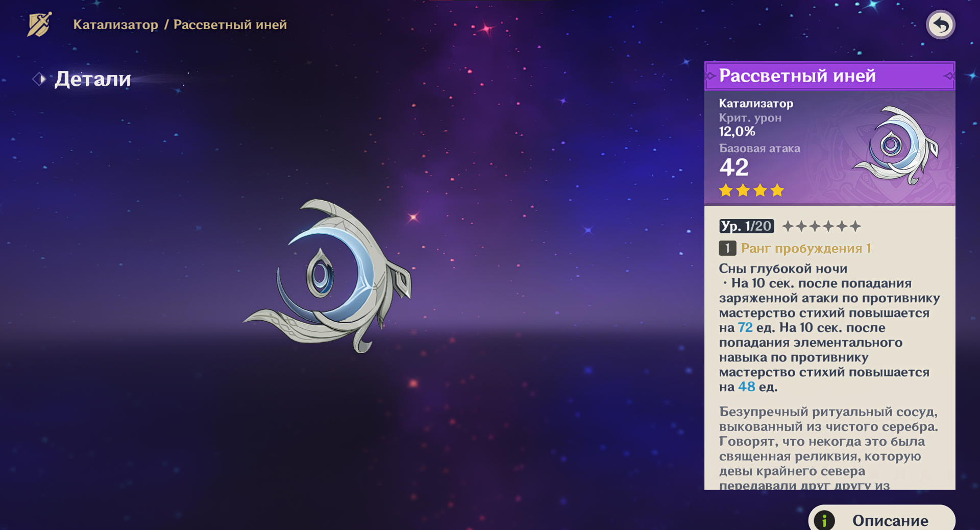
Task: Click the Базовая атака value 42
Action: point(734,167)
